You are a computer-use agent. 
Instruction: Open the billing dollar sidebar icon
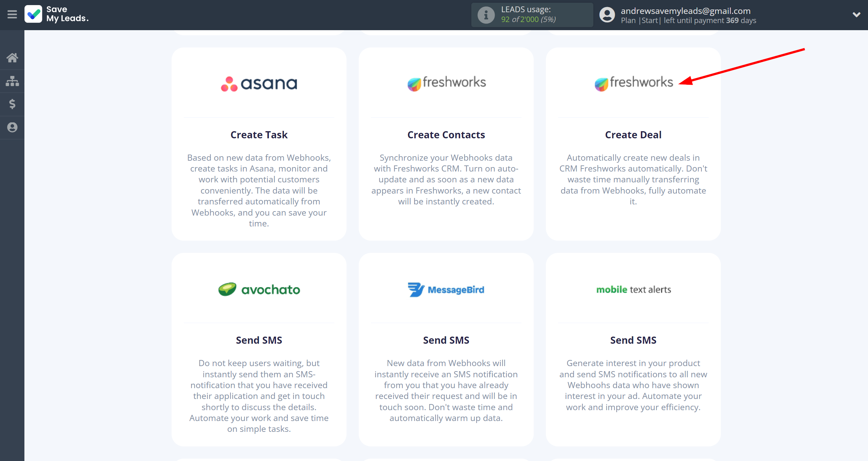coord(12,104)
